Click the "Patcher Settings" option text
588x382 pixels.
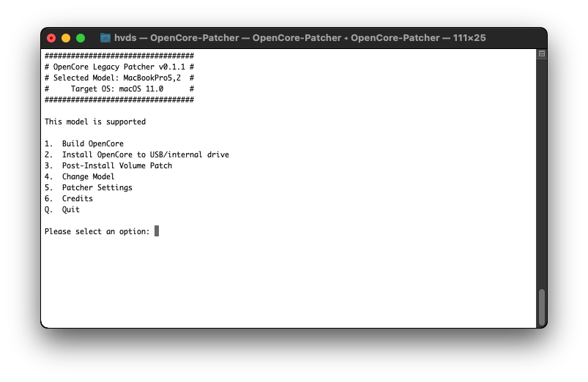97,187
